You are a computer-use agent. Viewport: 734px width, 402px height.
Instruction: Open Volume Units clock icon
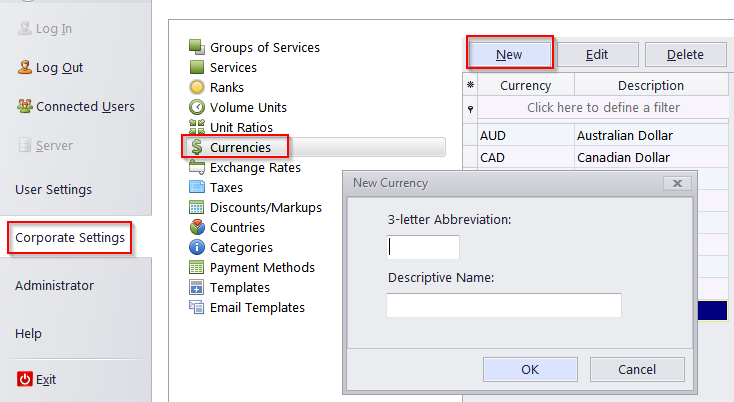coord(197,107)
